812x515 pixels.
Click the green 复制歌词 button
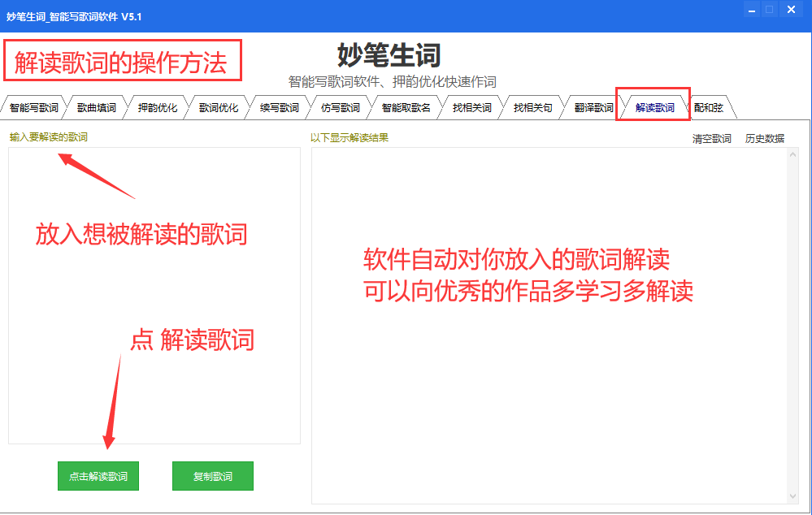(213, 476)
